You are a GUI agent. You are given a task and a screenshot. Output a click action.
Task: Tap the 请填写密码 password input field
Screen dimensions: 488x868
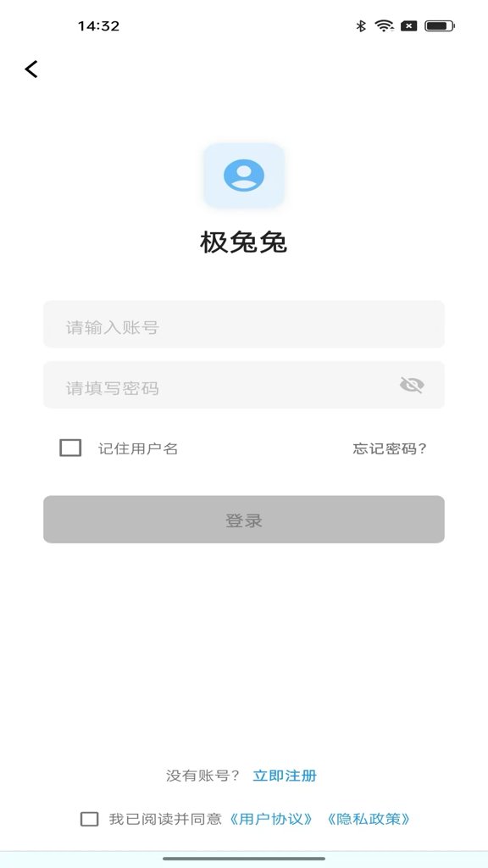click(212, 385)
